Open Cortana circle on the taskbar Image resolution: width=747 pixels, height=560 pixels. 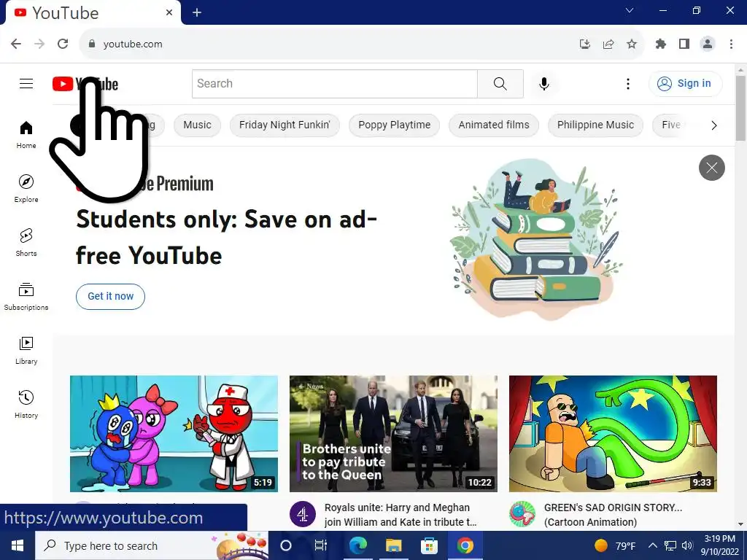click(x=286, y=545)
